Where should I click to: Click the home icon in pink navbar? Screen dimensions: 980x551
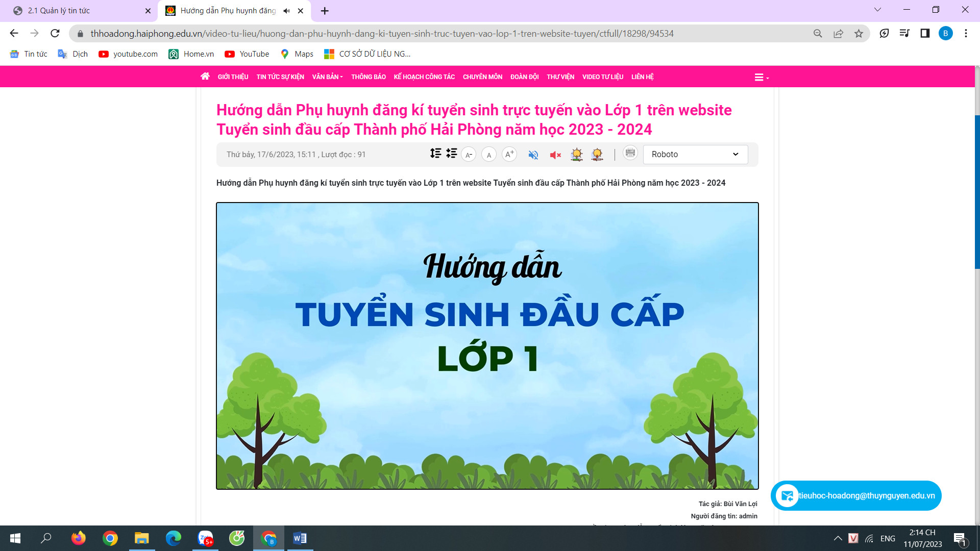[205, 77]
